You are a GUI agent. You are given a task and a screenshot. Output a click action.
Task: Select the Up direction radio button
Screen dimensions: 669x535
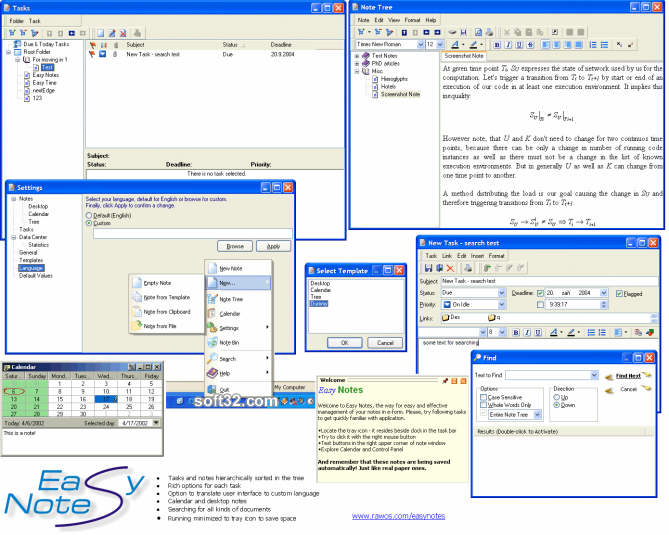pyautogui.click(x=556, y=397)
